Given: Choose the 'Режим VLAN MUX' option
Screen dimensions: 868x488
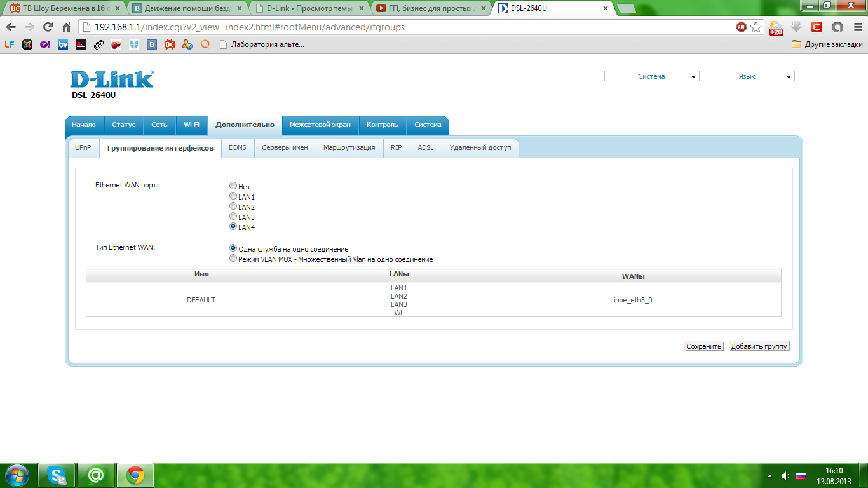Looking at the screenshot, I should click(x=233, y=259).
